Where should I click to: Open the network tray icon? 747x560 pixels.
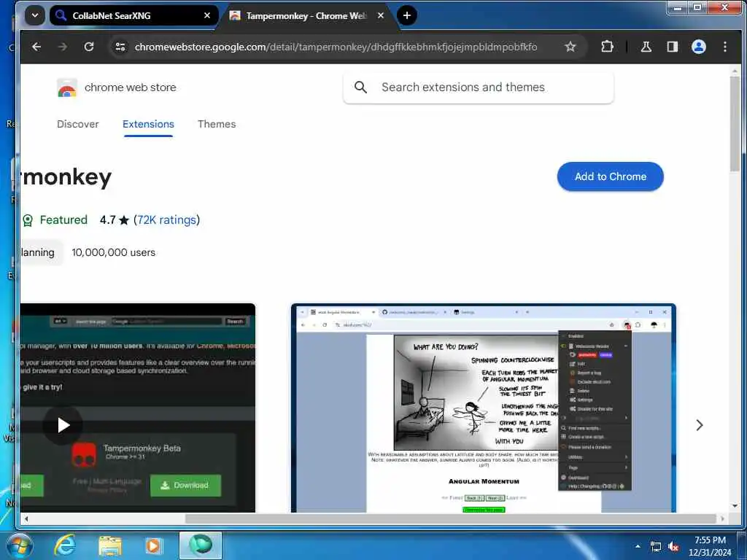(656, 547)
